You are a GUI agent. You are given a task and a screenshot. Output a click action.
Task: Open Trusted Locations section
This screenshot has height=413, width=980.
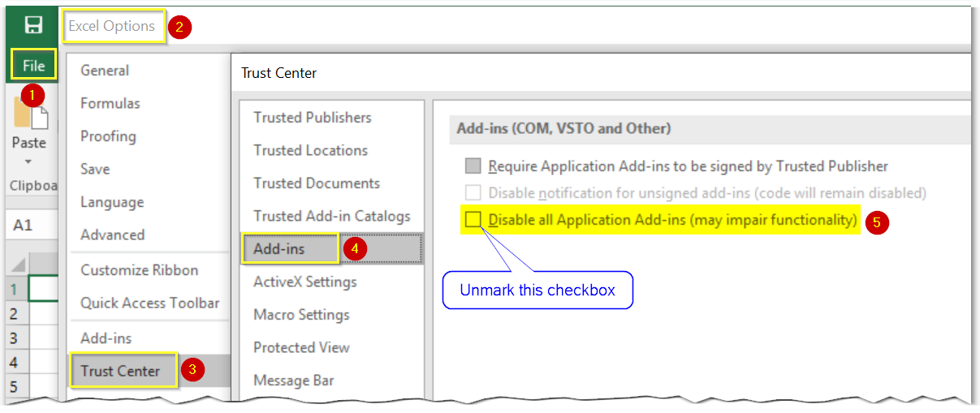[310, 150]
